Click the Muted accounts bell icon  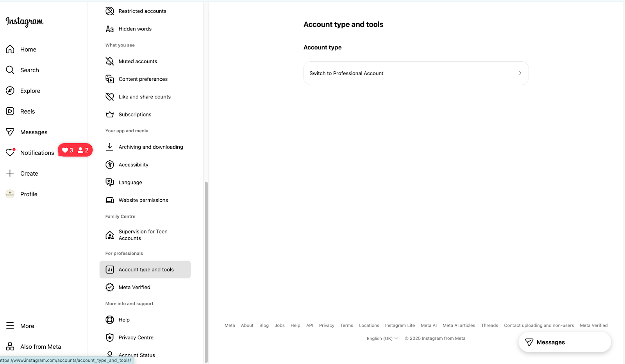tap(110, 61)
